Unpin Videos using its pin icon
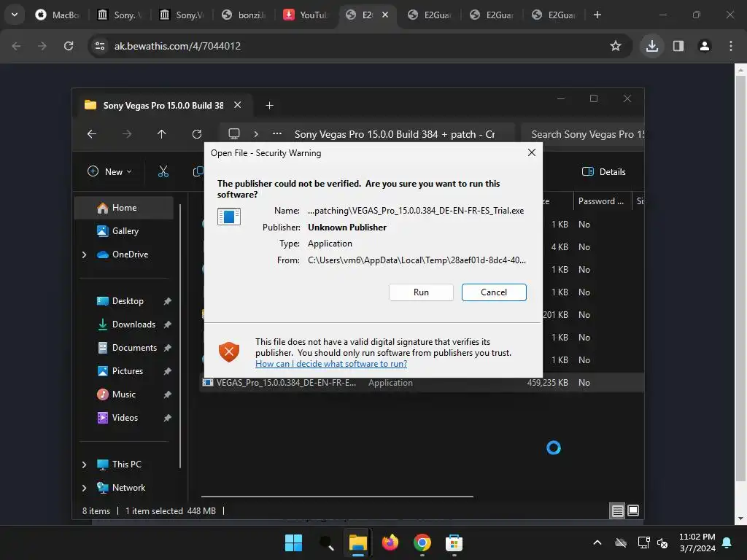Screen dimensions: 747x560 (167, 418)
